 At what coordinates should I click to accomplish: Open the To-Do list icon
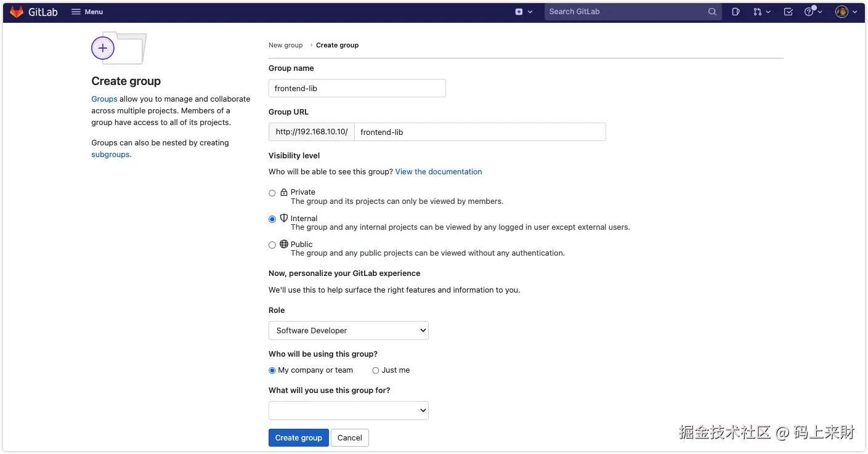[x=788, y=12]
